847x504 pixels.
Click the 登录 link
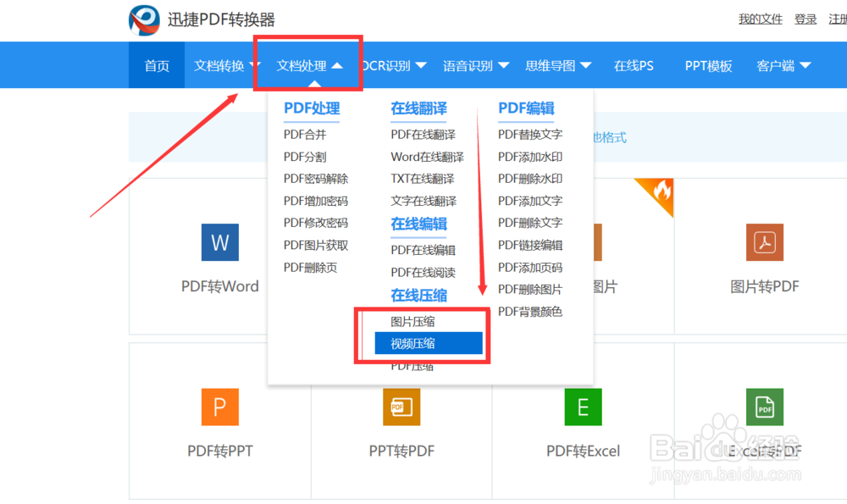pyautogui.click(x=805, y=19)
